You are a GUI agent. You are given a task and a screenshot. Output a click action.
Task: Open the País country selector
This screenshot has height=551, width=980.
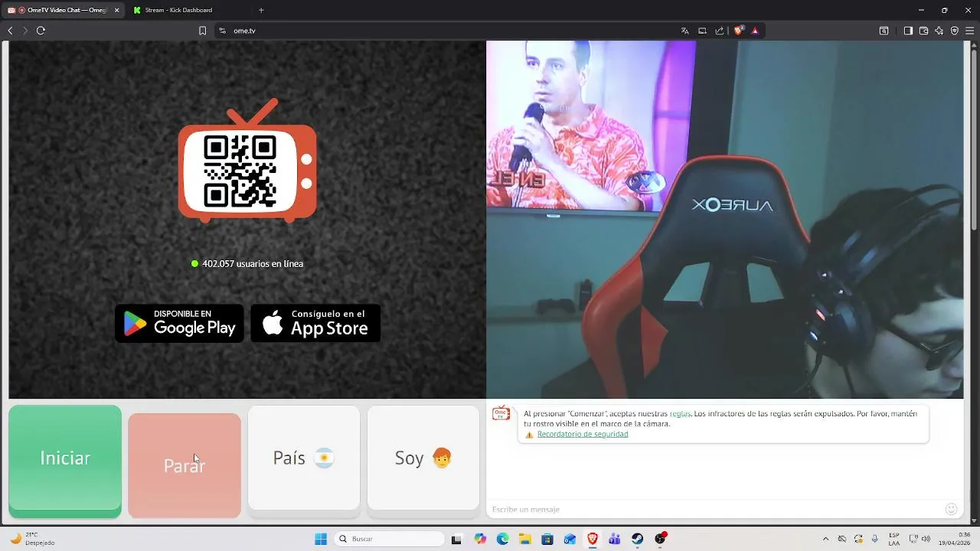tap(304, 458)
